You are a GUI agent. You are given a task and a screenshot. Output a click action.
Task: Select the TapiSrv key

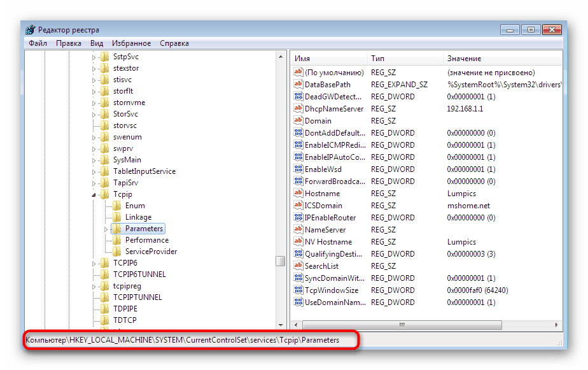click(125, 183)
